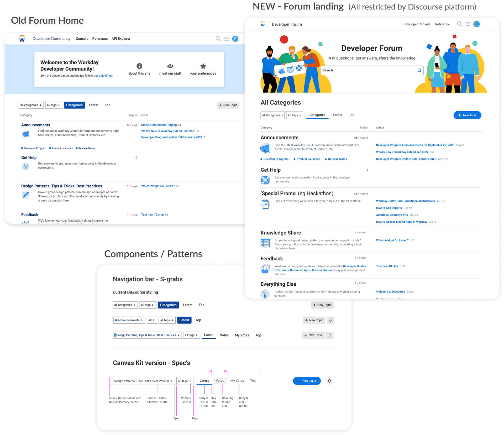Open 'Knowledge Share' category heading

tap(281, 233)
